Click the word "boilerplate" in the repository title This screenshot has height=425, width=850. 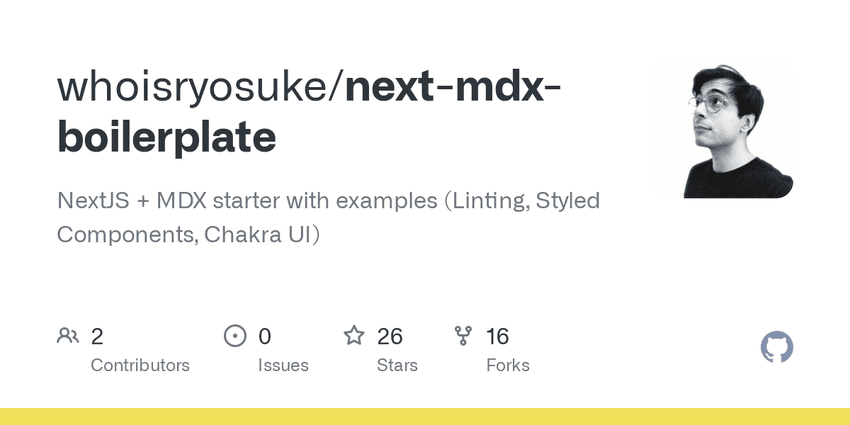pyautogui.click(x=166, y=138)
